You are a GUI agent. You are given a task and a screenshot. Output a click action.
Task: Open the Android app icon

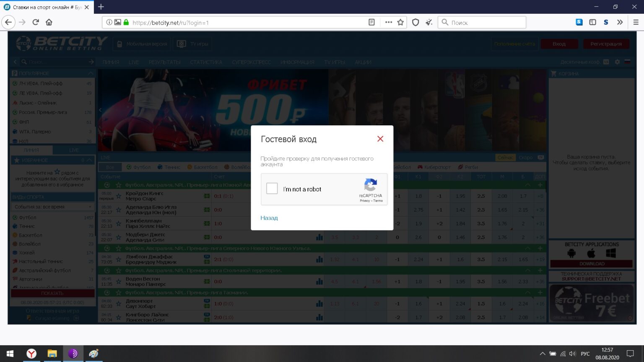pyautogui.click(x=571, y=253)
